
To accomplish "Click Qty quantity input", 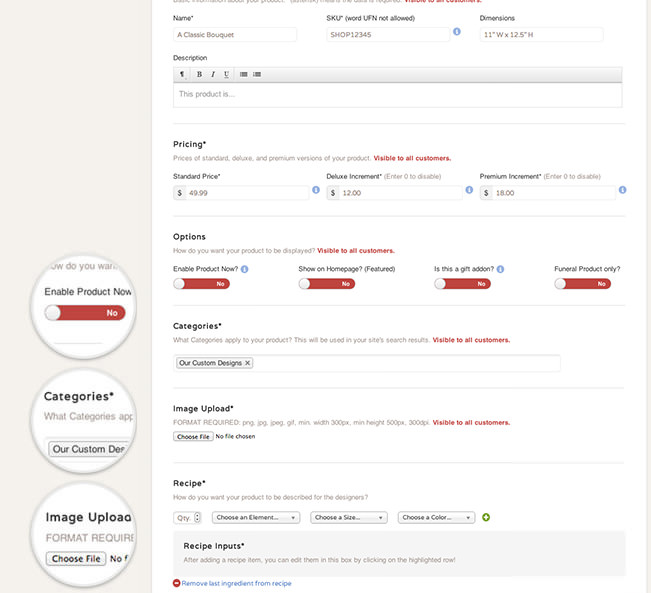I will click(184, 517).
